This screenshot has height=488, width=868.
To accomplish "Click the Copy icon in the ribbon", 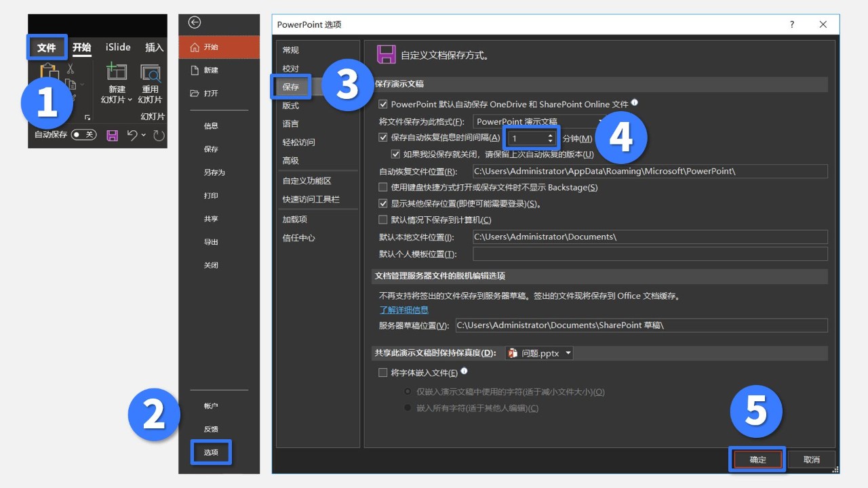I will click(x=72, y=84).
